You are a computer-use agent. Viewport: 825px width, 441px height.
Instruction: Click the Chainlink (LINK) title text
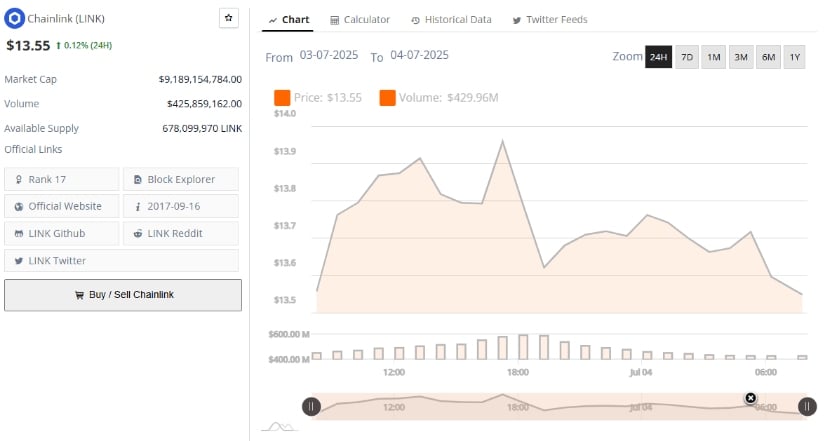coord(66,19)
